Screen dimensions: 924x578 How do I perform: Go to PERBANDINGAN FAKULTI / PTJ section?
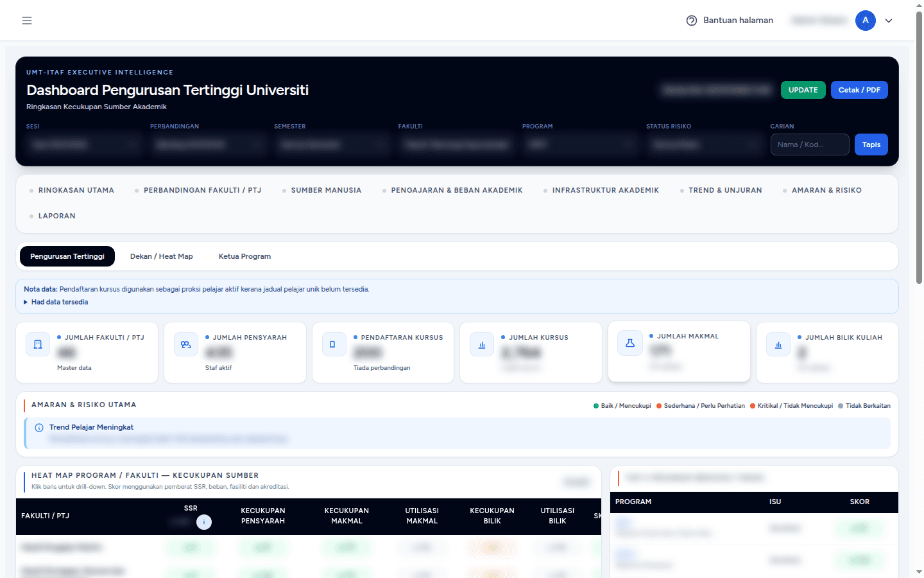point(198,190)
